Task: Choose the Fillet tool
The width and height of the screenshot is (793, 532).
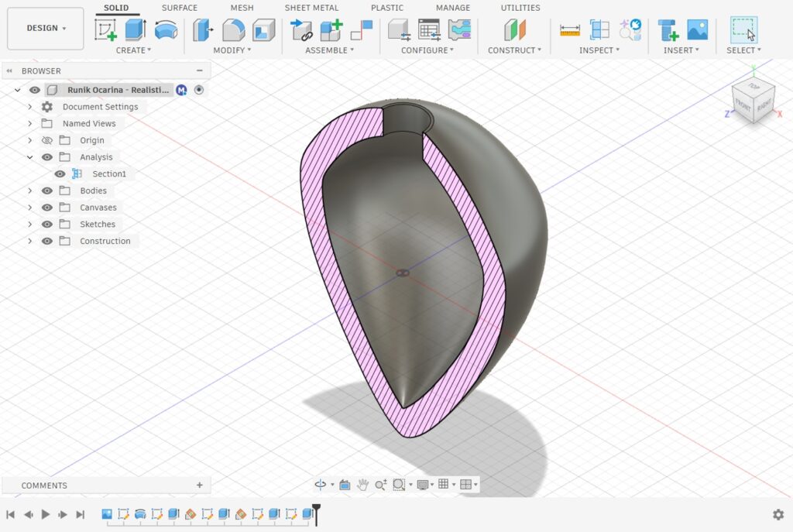Action: (x=233, y=30)
